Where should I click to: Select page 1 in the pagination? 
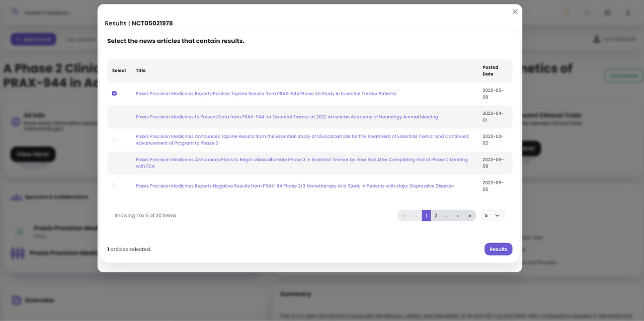click(x=426, y=216)
